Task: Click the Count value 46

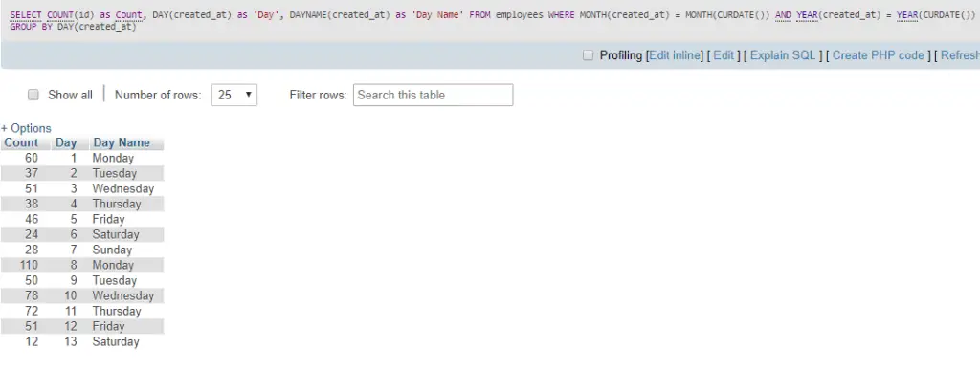Action: point(32,219)
